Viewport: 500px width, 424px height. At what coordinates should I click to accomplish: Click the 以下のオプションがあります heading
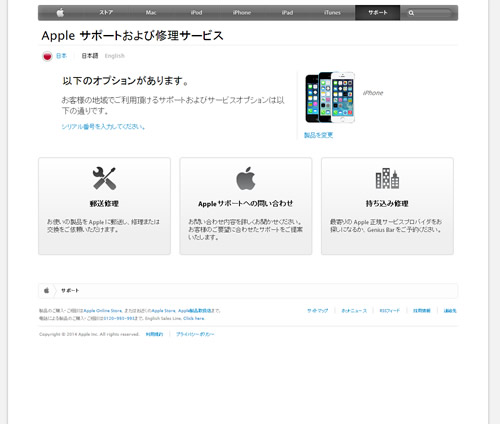125,81
